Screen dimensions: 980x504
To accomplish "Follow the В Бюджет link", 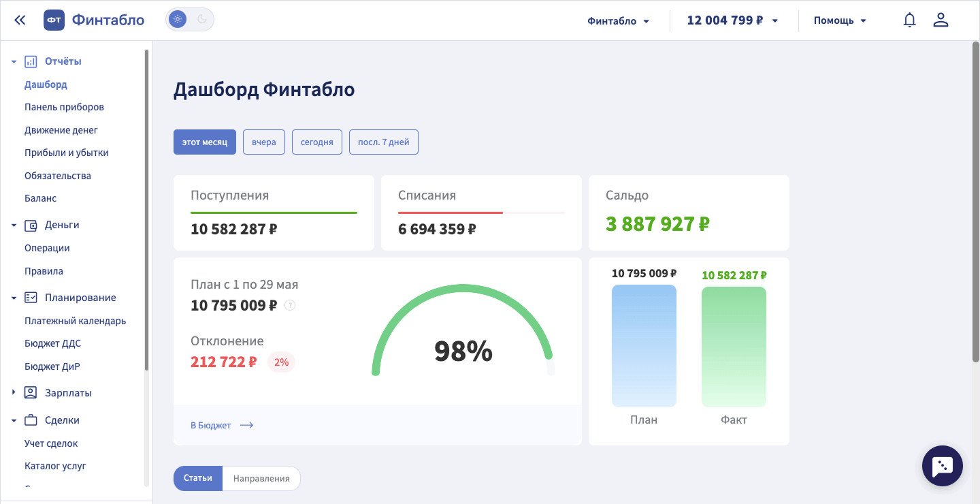I will [210, 426].
